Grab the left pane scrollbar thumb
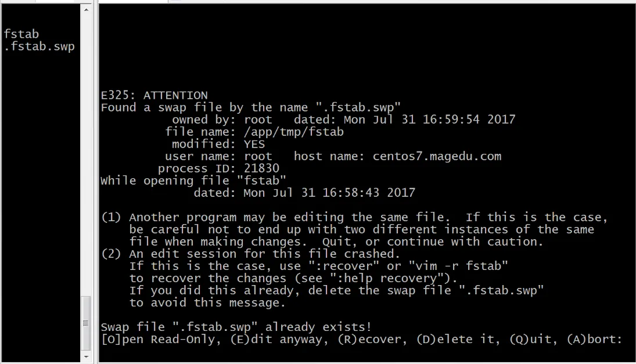 (x=86, y=323)
